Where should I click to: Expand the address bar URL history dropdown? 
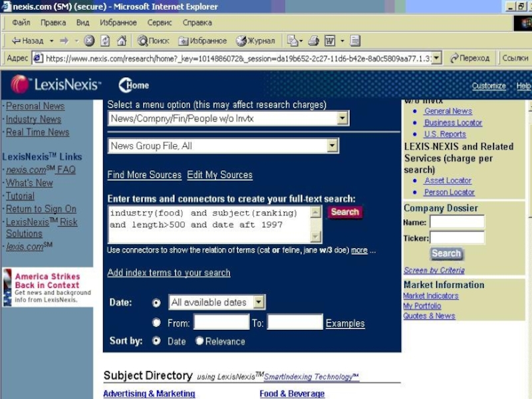point(437,59)
